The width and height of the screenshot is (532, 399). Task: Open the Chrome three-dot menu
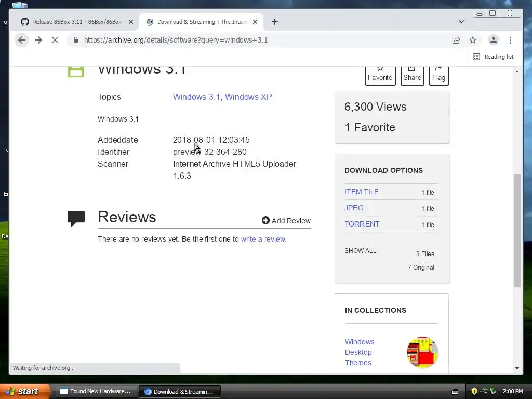pyautogui.click(x=510, y=40)
